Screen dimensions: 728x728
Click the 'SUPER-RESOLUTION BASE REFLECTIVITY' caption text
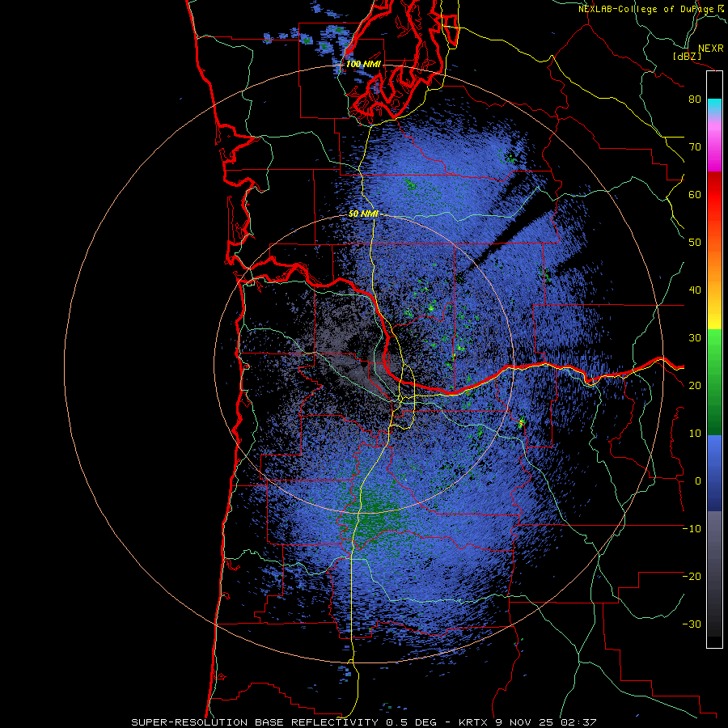[x=255, y=722]
